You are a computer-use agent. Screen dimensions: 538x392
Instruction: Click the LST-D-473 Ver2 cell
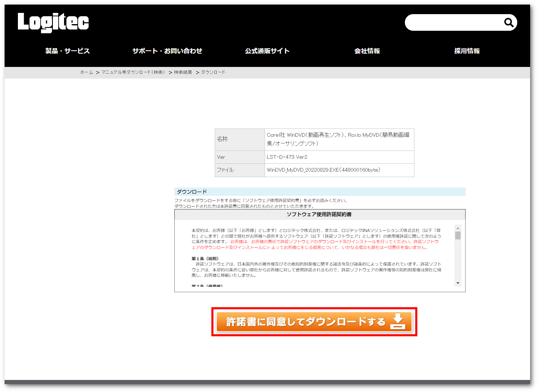[x=340, y=157]
